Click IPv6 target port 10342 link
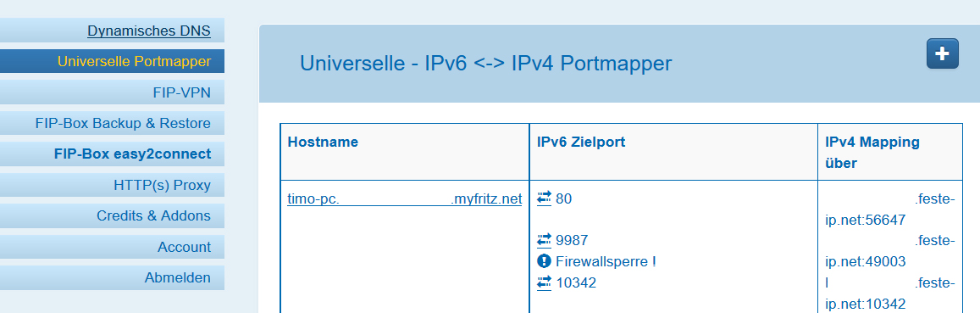 tap(576, 283)
